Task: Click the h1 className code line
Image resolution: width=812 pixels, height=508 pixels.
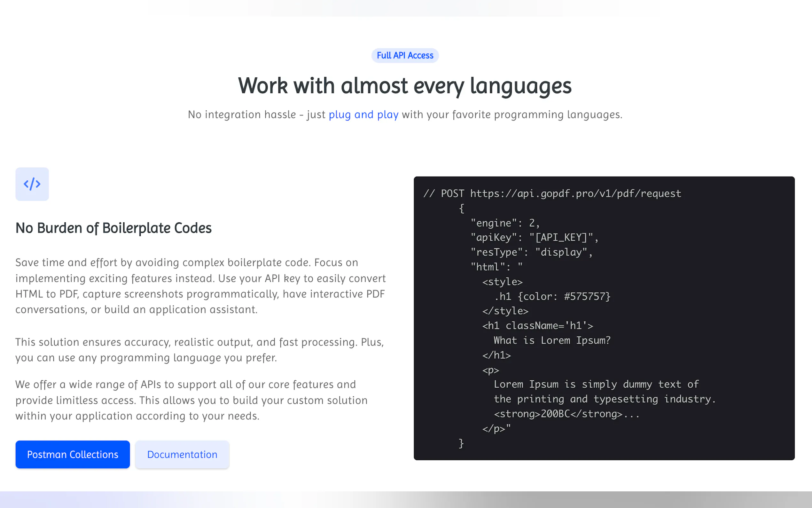Action: pos(537,326)
